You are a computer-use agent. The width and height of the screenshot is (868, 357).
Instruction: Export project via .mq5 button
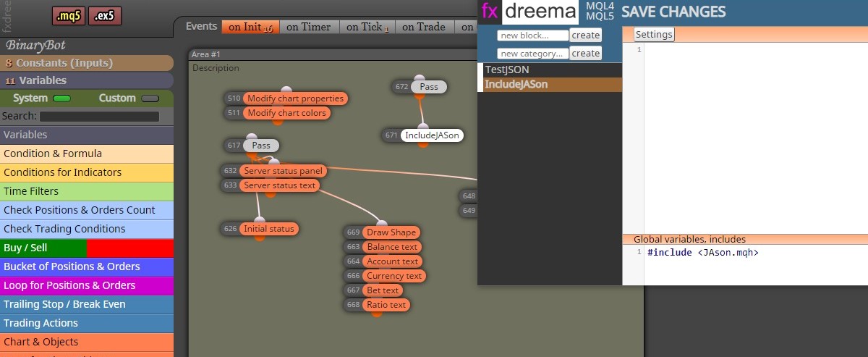[69, 15]
